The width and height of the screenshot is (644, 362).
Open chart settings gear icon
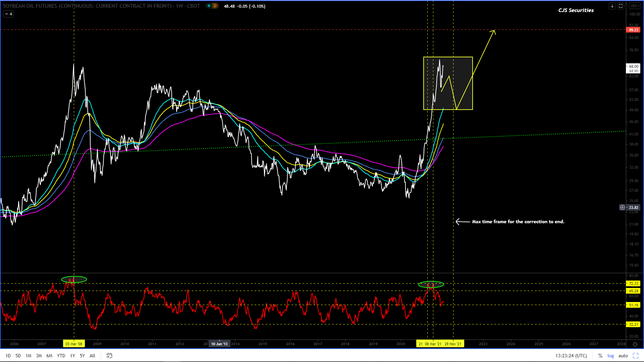(x=635, y=344)
